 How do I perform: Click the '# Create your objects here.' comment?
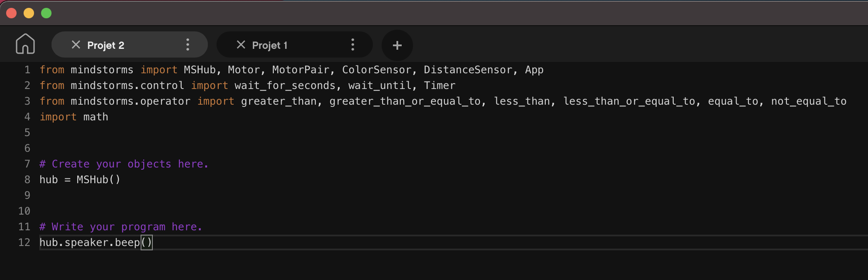[124, 164]
